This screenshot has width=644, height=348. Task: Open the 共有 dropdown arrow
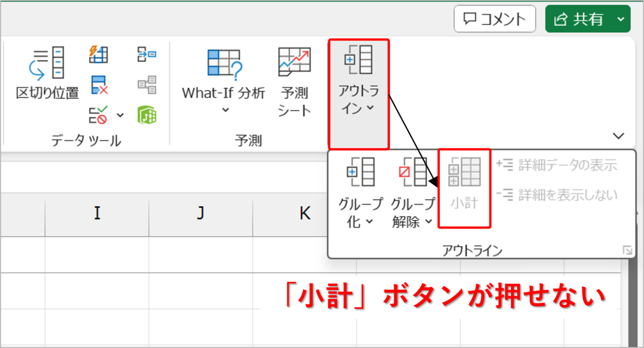click(621, 19)
